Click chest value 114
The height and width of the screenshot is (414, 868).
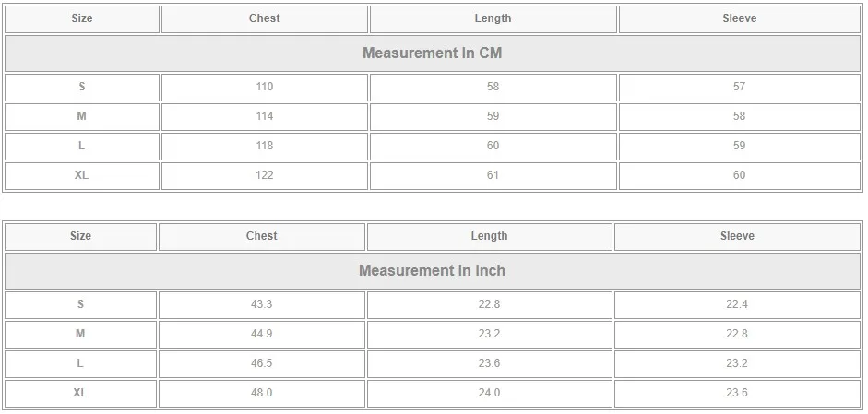tap(265, 116)
